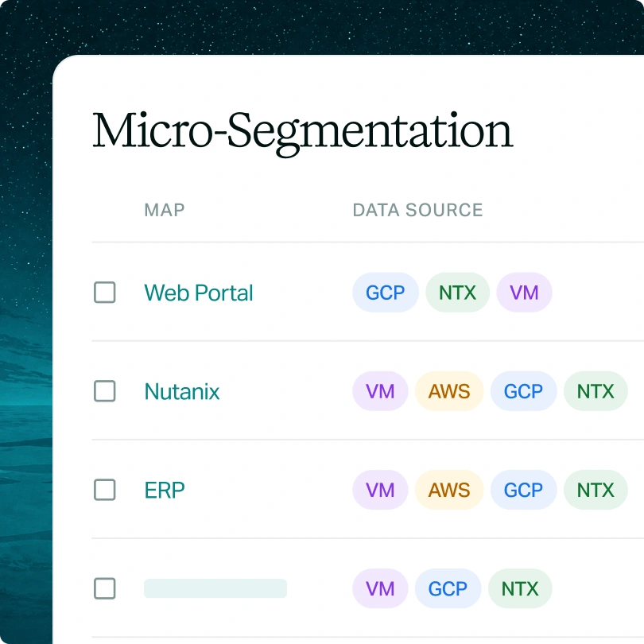Viewport: 644px width, 644px height.
Task: Click AWS tag in the ERP row
Action: click(449, 490)
